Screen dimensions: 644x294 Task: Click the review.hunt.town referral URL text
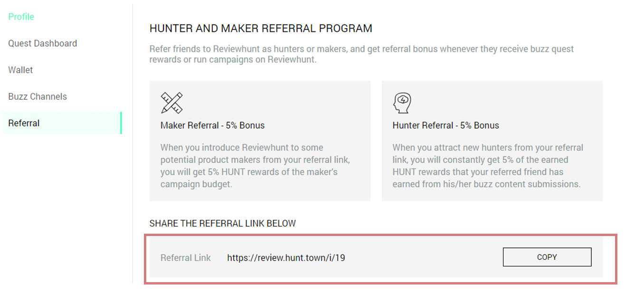[x=286, y=258]
